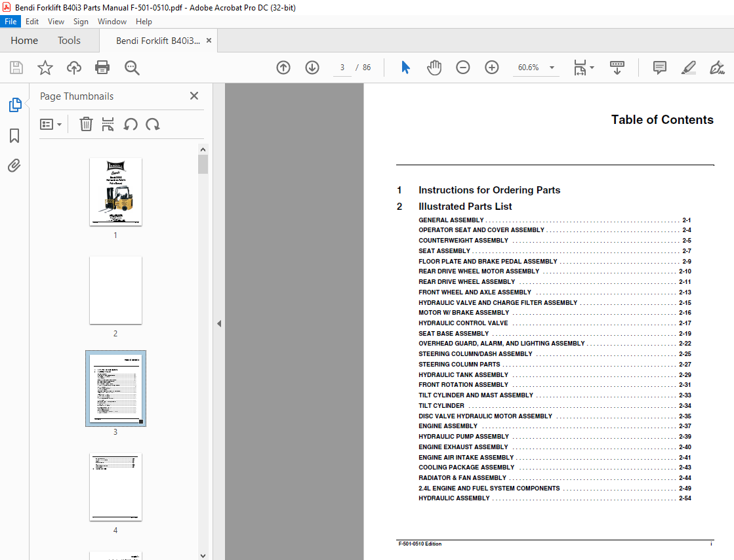Click the page number input field
The image size is (734, 560).
click(x=342, y=68)
